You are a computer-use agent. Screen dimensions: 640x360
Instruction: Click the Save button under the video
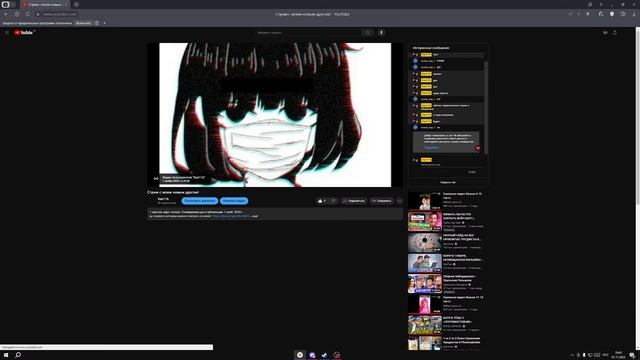click(382, 201)
